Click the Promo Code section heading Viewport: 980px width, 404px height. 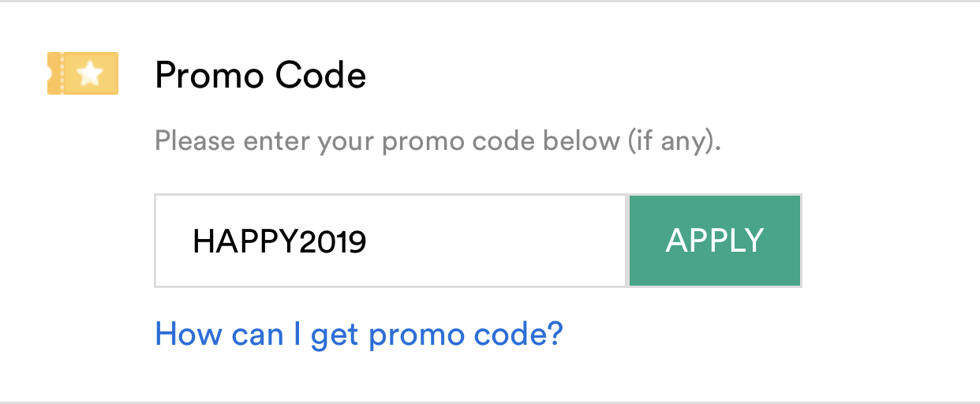[x=260, y=76]
